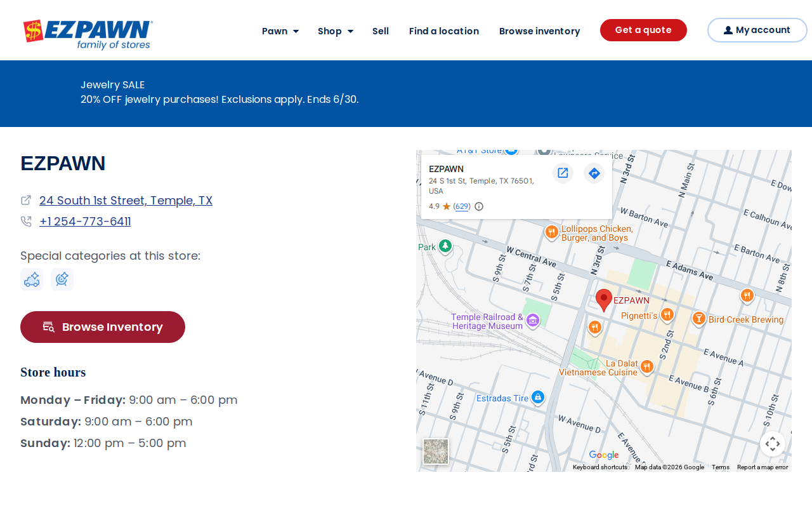The image size is (812, 508).
Task: Get directions via the blue arrow icon
Action: point(594,173)
